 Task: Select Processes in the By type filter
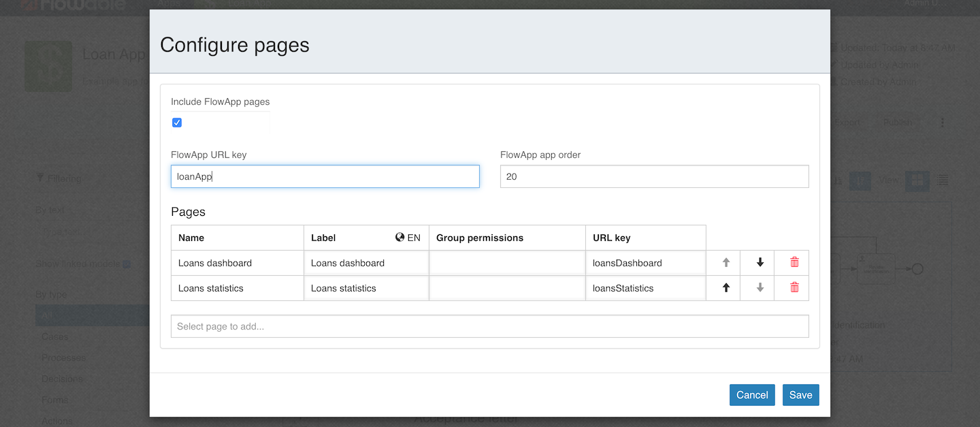[63, 357]
